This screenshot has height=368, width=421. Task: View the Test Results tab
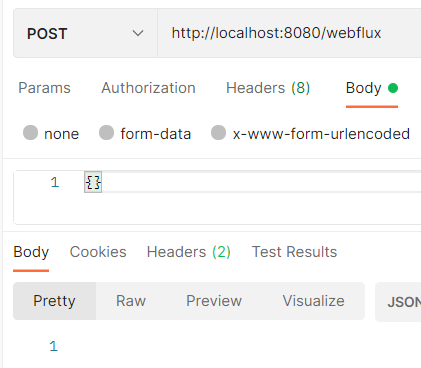(294, 252)
